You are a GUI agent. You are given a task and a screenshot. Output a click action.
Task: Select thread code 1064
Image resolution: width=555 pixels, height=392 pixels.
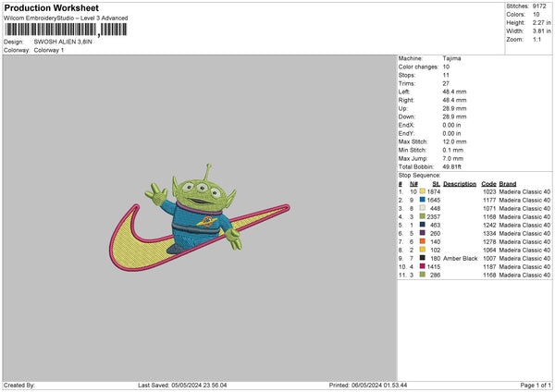click(489, 251)
